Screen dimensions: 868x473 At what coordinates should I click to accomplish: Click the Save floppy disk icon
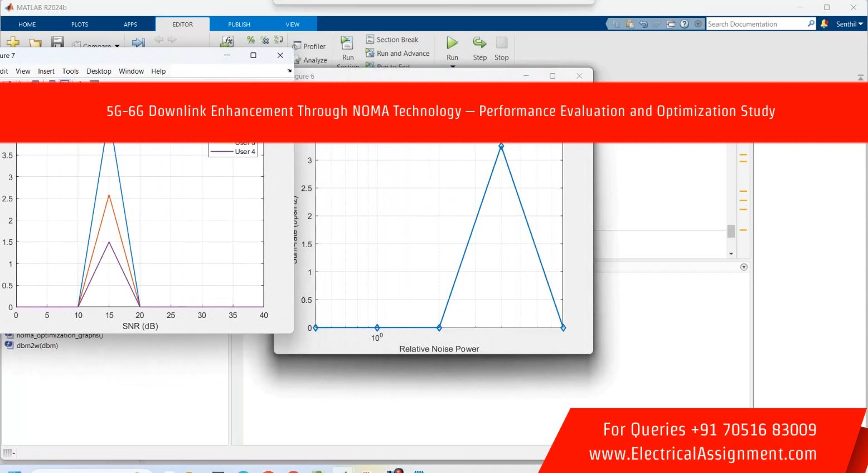(x=57, y=42)
